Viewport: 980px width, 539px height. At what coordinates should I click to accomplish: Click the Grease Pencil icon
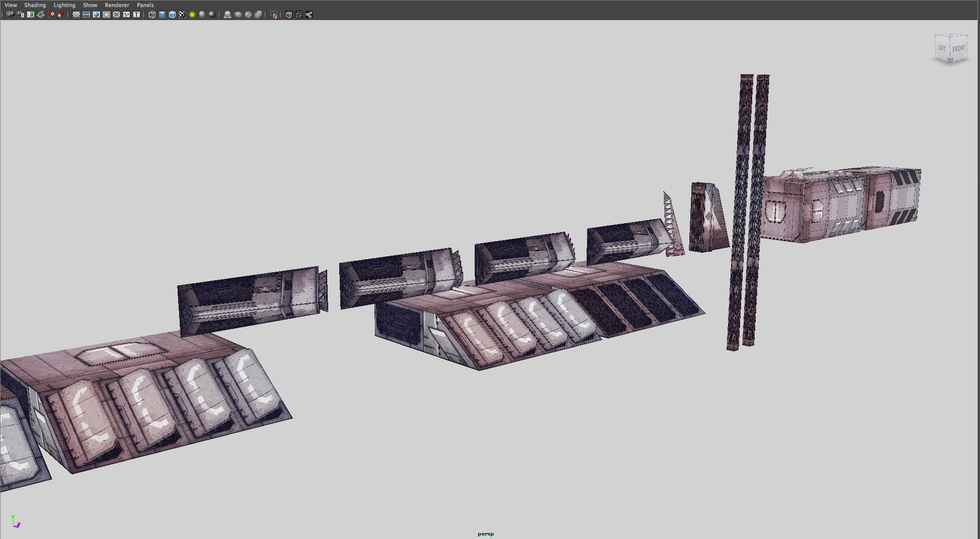pyautogui.click(x=61, y=15)
